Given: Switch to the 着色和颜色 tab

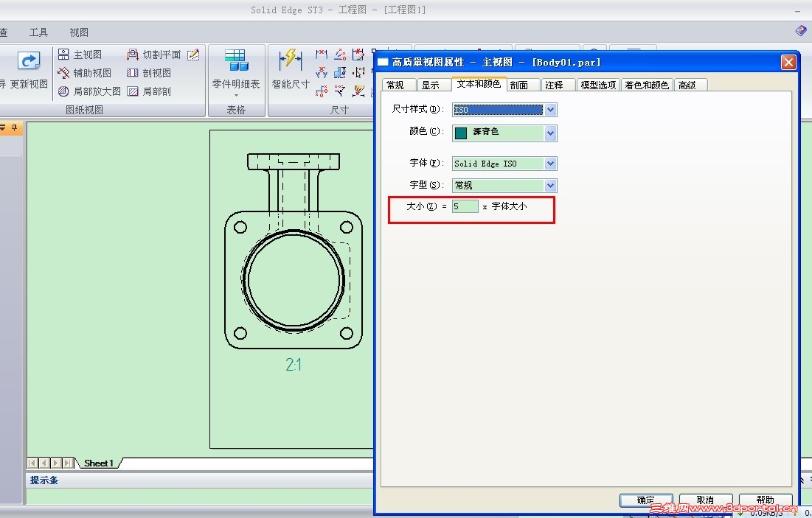Looking at the screenshot, I should [x=647, y=85].
